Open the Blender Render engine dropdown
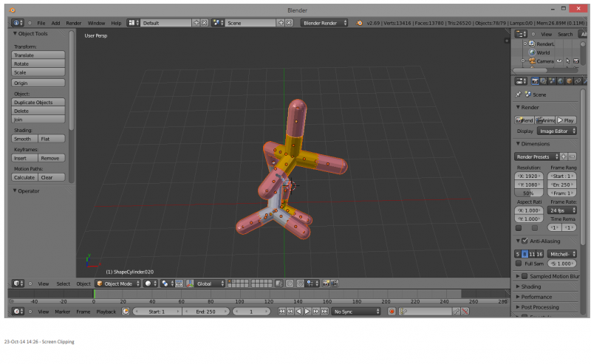Screen dimensions: 591x364 324,23
